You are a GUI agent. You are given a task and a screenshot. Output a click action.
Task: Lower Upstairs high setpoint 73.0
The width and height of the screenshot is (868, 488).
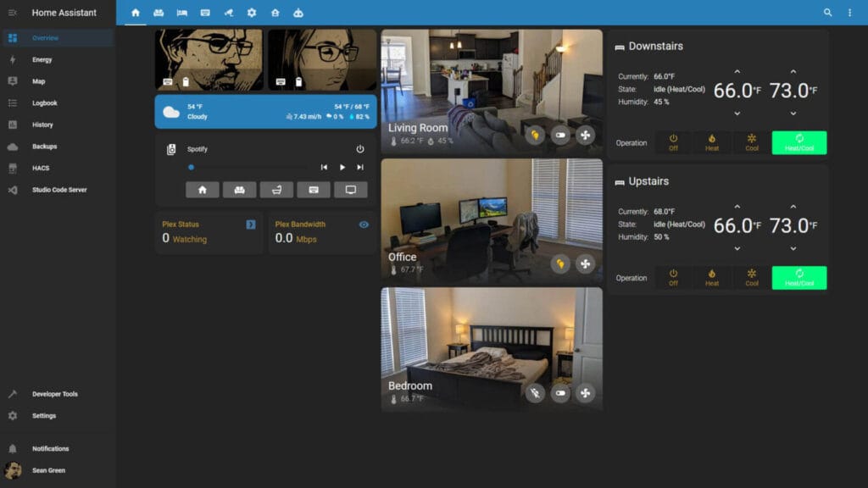(793, 248)
